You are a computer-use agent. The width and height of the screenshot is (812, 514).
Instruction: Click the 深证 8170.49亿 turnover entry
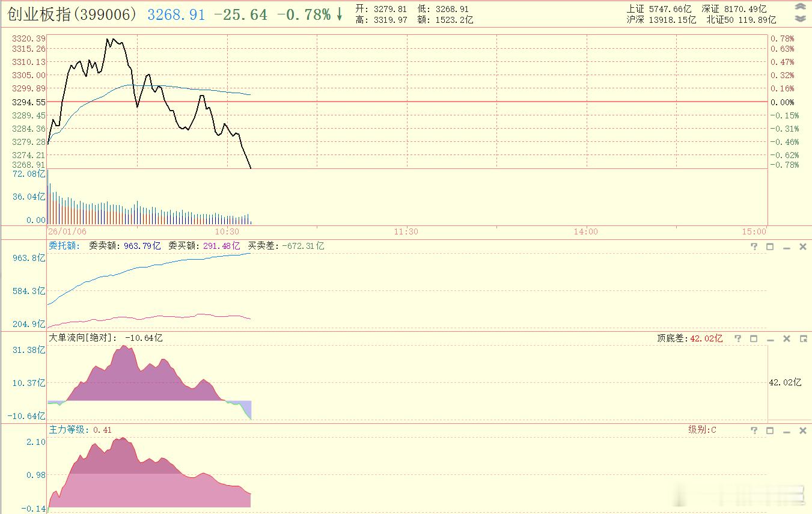[734, 9]
